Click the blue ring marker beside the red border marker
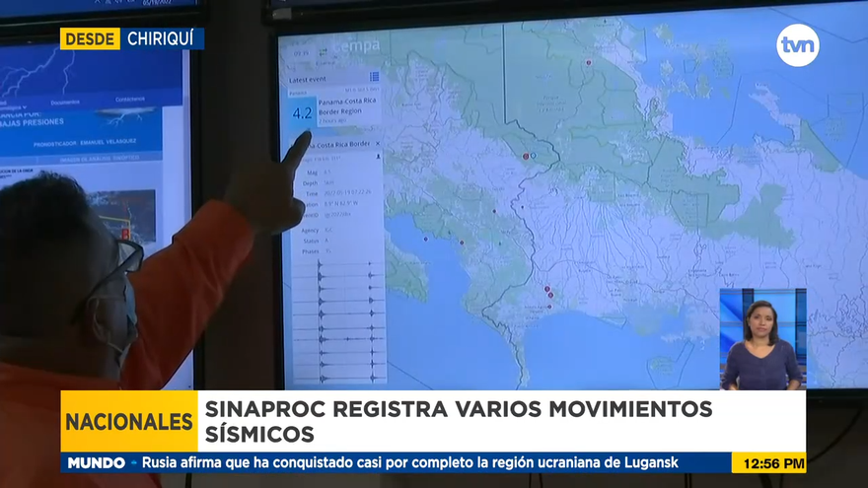The height and width of the screenshot is (488, 868). click(x=533, y=156)
